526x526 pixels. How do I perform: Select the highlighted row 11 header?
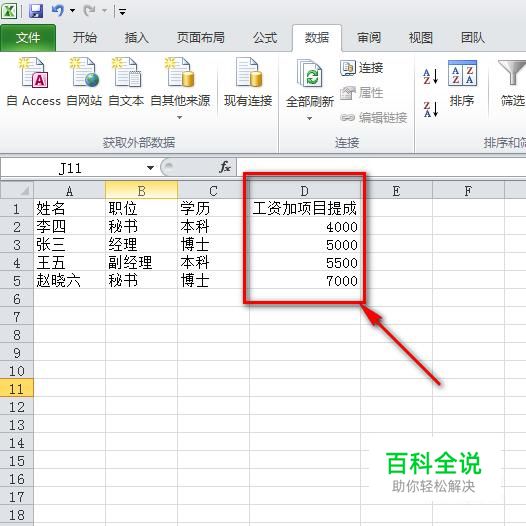(x=17, y=389)
